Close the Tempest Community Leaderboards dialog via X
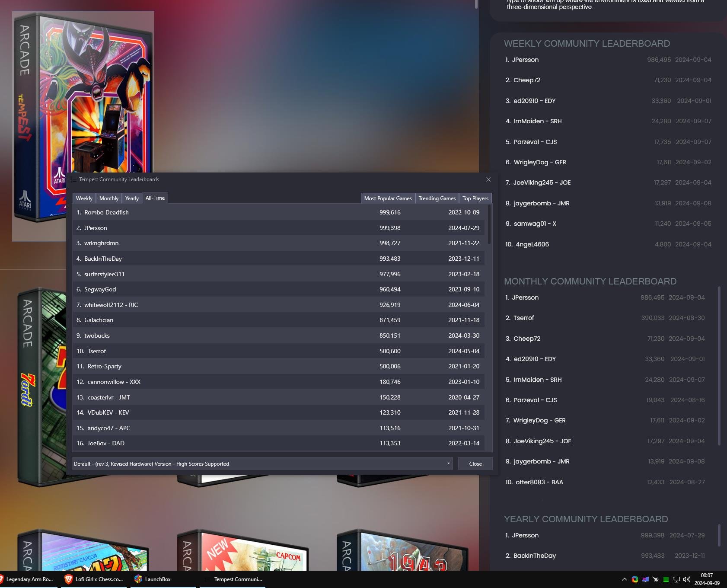Viewport: 727px width, 588px height. click(488, 179)
